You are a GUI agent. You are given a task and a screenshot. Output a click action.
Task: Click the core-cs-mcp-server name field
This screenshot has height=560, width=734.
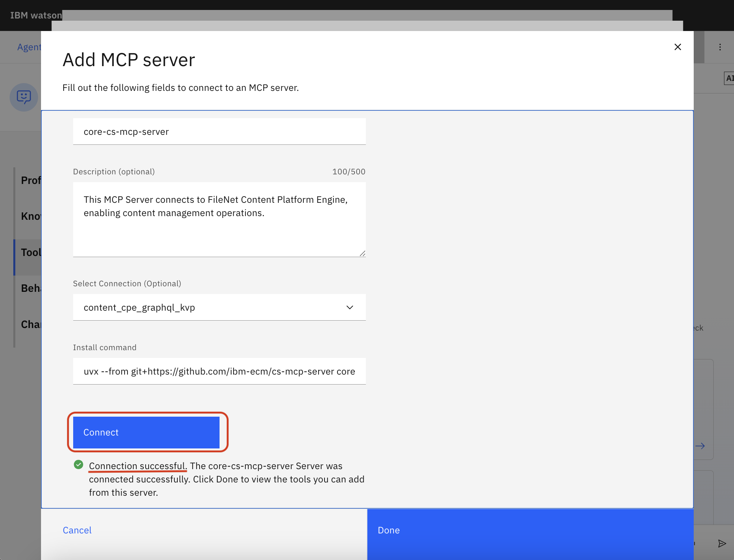pos(219,132)
